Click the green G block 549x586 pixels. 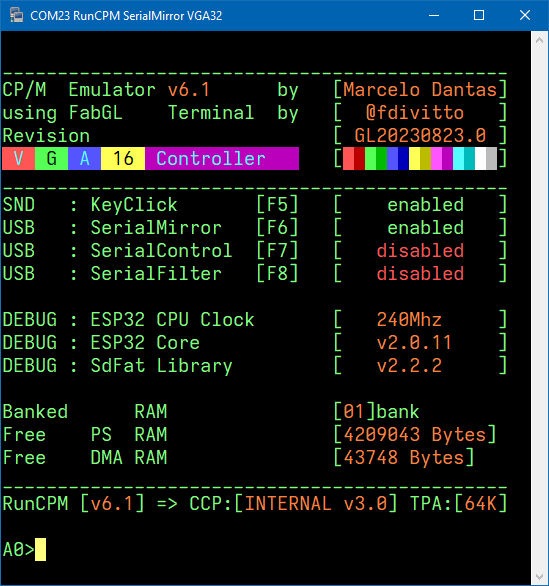click(51, 158)
